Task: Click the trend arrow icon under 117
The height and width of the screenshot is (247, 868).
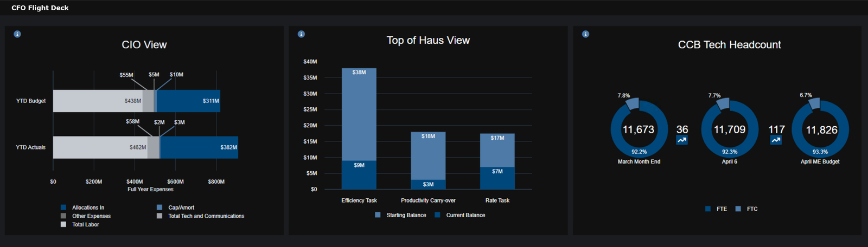Action: 776,140
